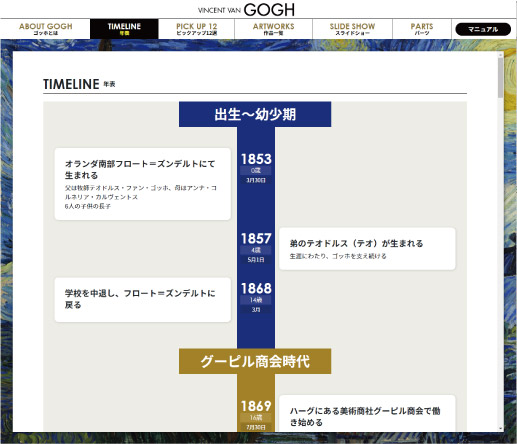Click the 1869 year marker
Screen dimensions: 517x444
tap(256, 406)
